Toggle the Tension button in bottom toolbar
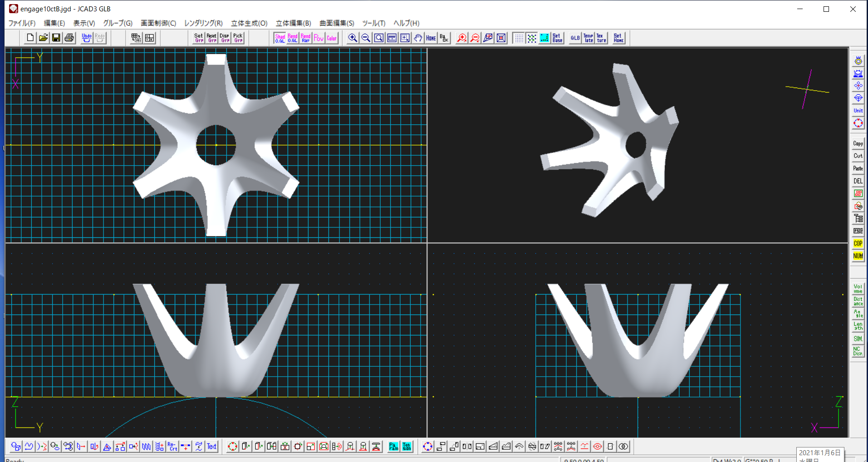 407,447
